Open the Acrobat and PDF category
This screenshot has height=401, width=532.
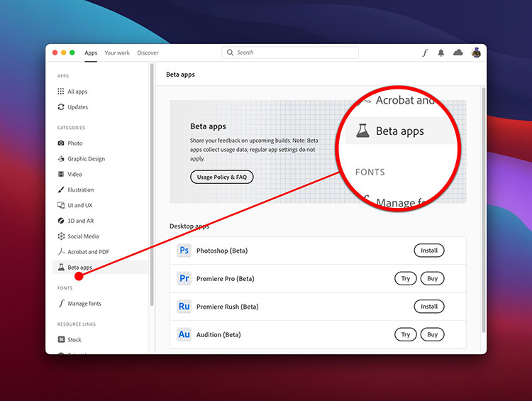tap(88, 252)
